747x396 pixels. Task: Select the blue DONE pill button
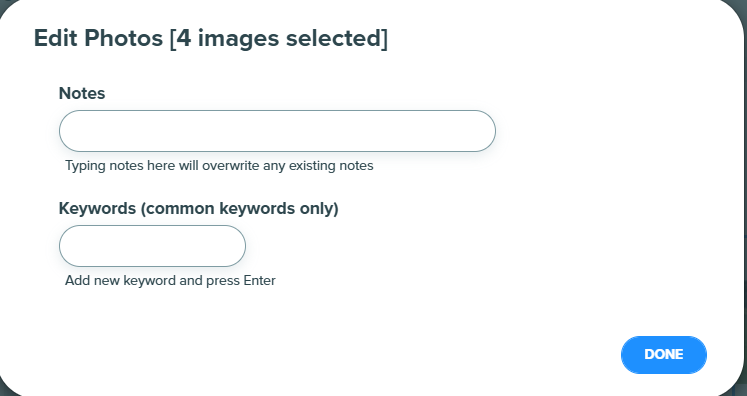[x=664, y=355]
